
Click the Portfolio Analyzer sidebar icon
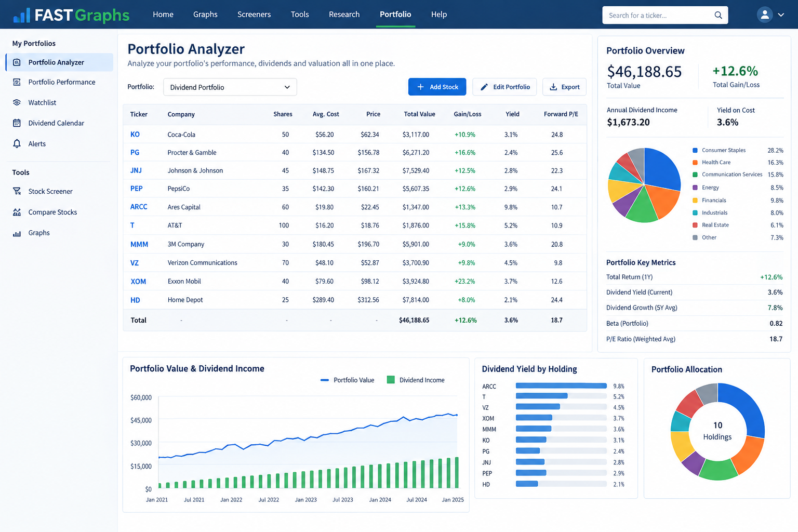[17, 62]
